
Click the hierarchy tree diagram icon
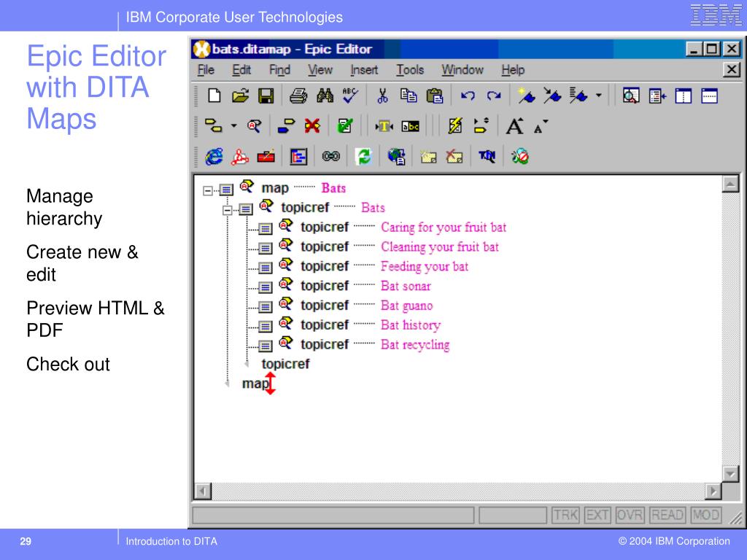coord(298,156)
